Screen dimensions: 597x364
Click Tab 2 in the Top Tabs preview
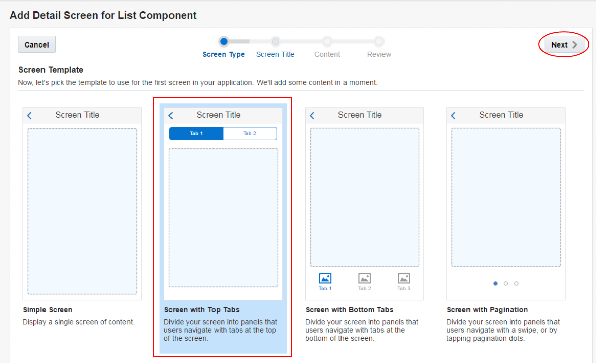pyautogui.click(x=250, y=133)
